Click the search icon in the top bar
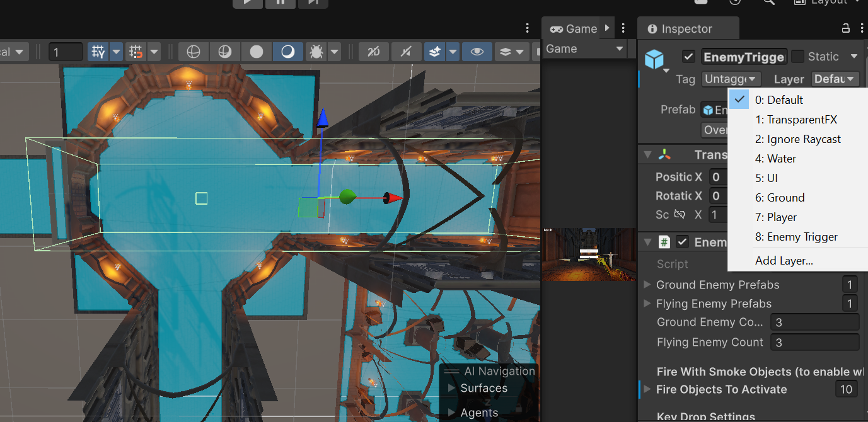 [x=768, y=3]
